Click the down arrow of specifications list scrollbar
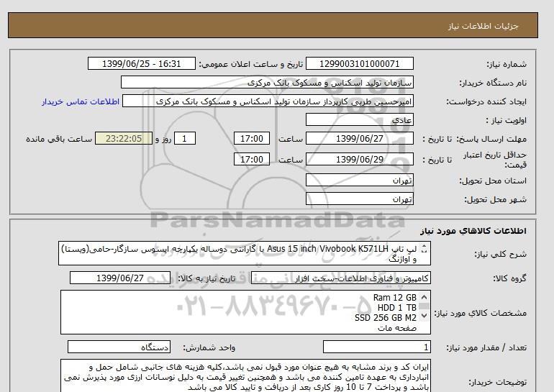 coord(424,316)
